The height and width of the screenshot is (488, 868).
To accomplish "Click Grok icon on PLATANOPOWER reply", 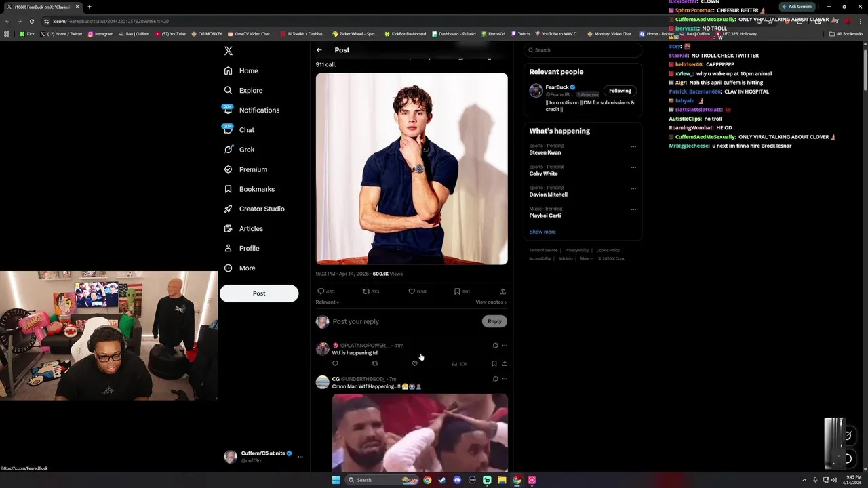I will coord(495,346).
